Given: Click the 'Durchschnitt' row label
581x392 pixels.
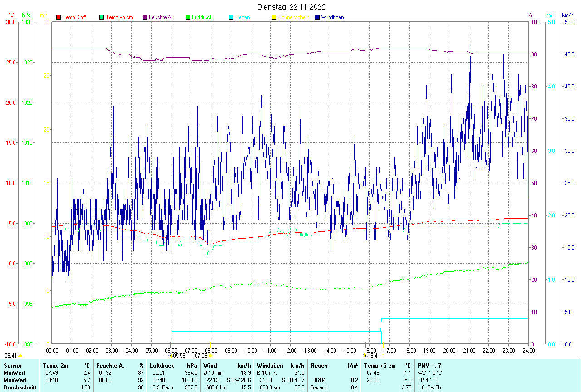Looking at the screenshot, I should [20, 387].
